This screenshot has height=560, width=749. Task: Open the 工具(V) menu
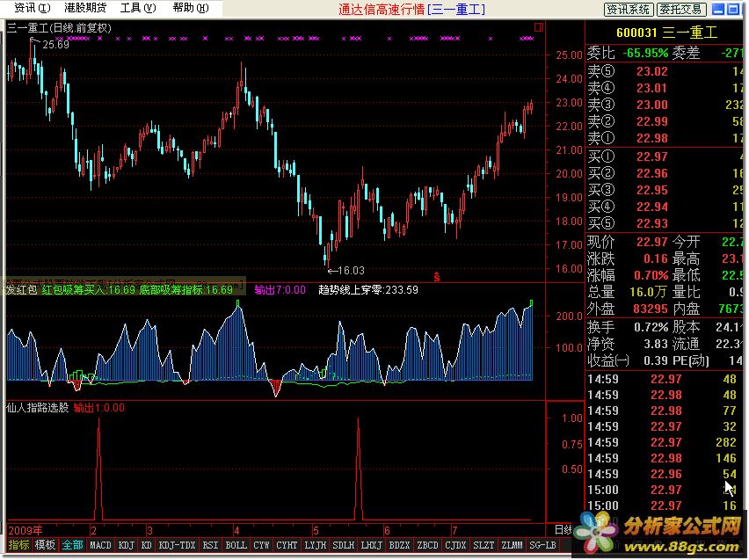click(x=138, y=8)
